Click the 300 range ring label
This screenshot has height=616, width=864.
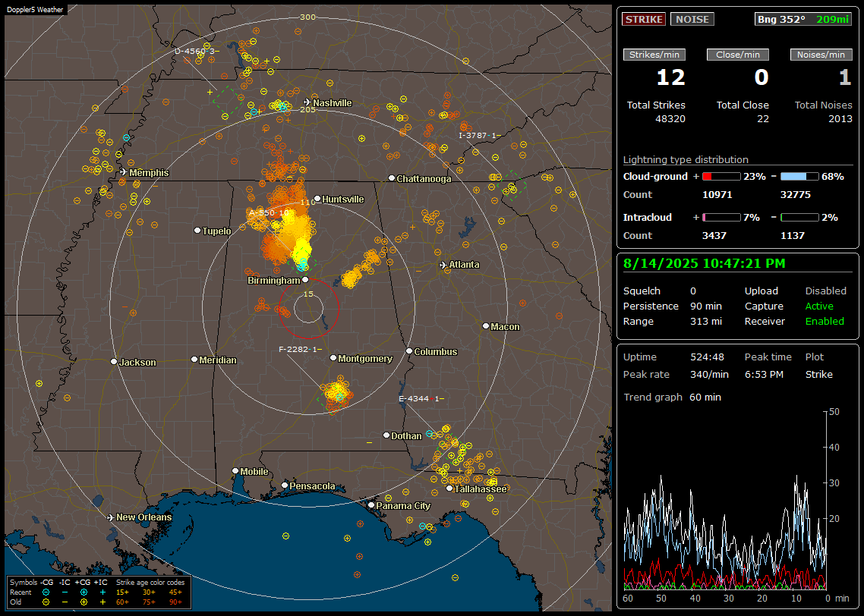[x=307, y=17]
